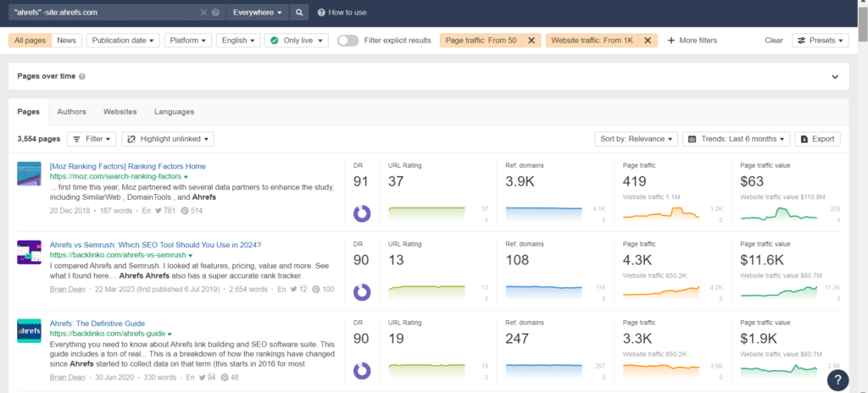Click the Moz result thumbnail
868x393 pixels.
point(30,174)
